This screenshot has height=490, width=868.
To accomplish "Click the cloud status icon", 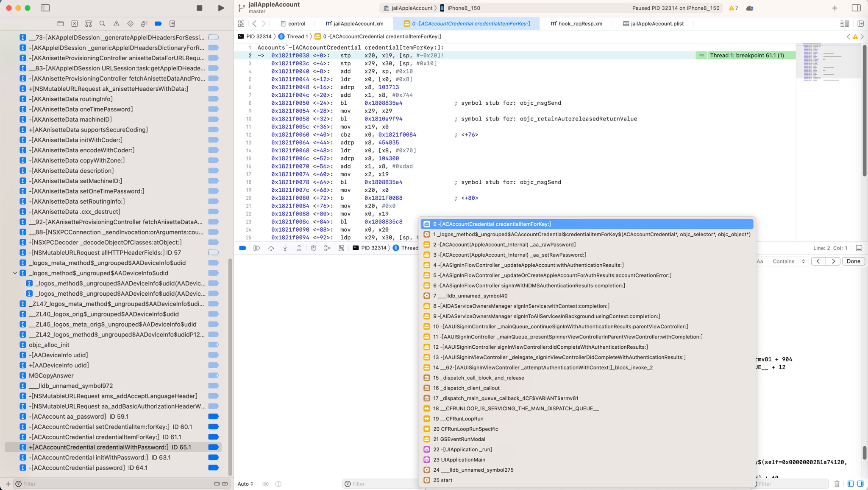I will click(750, 8).
